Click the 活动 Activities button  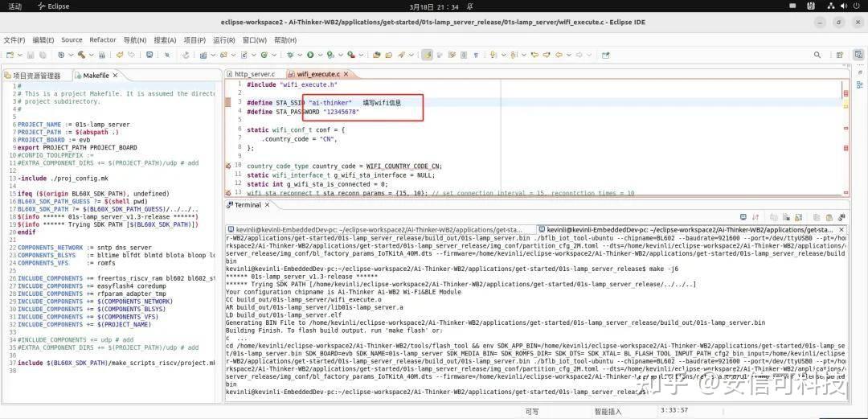(15, 6)
